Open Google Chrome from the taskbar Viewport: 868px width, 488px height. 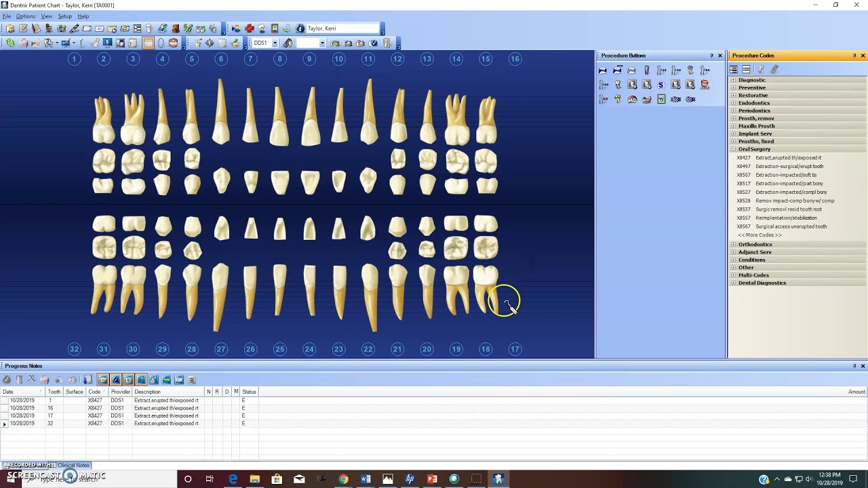coord(344,479)
